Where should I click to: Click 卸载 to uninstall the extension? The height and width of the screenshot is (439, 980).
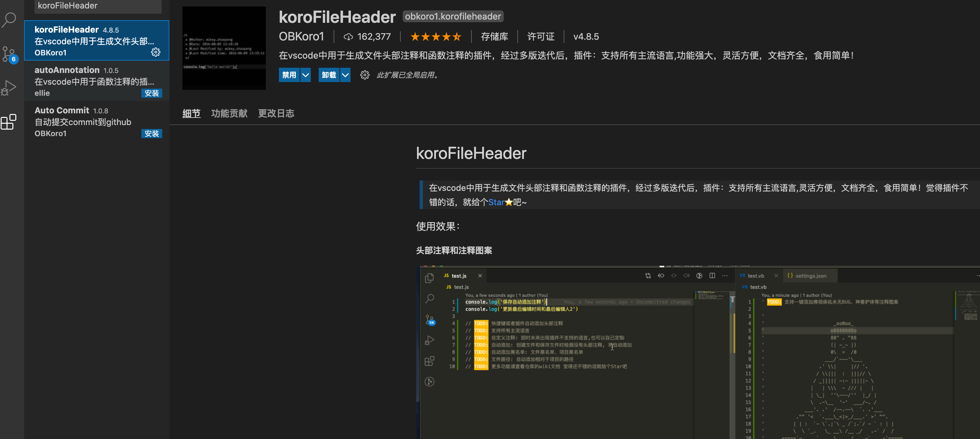(x=329, y=75)
